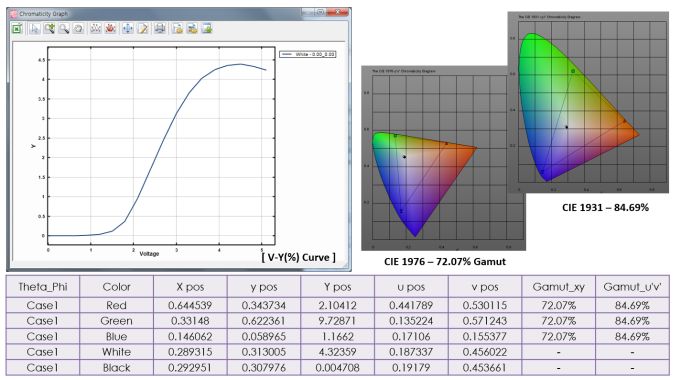Click the 'u pos' column header

point(411,287)
